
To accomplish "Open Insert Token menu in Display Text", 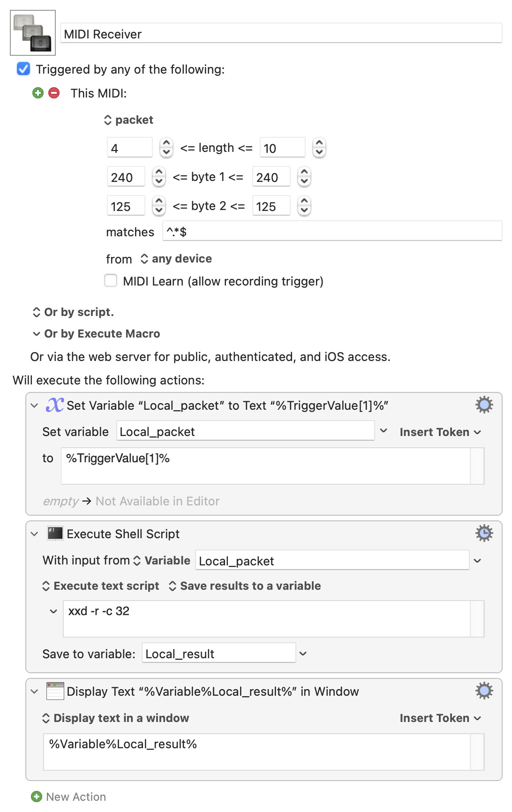I will tap(440, 718).
